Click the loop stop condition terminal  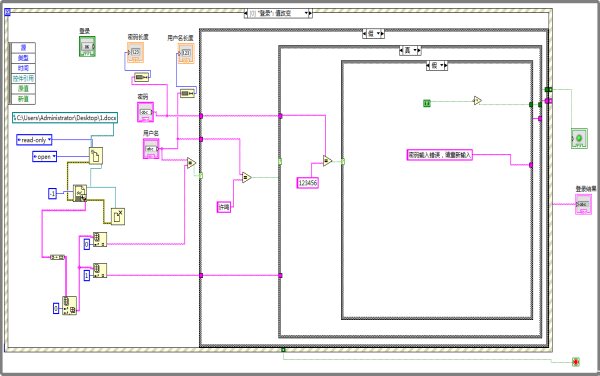click(576, 361)
